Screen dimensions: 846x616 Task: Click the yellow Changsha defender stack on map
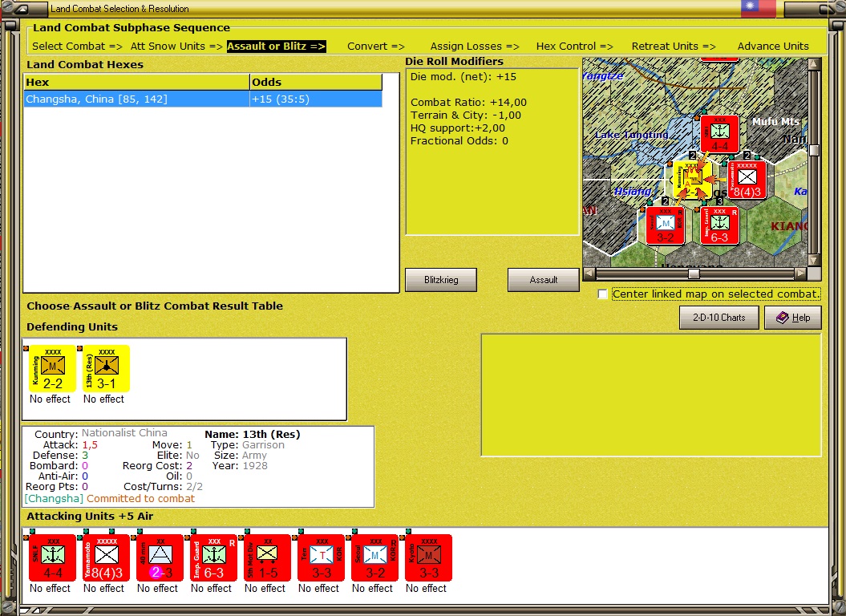point(692,180)
